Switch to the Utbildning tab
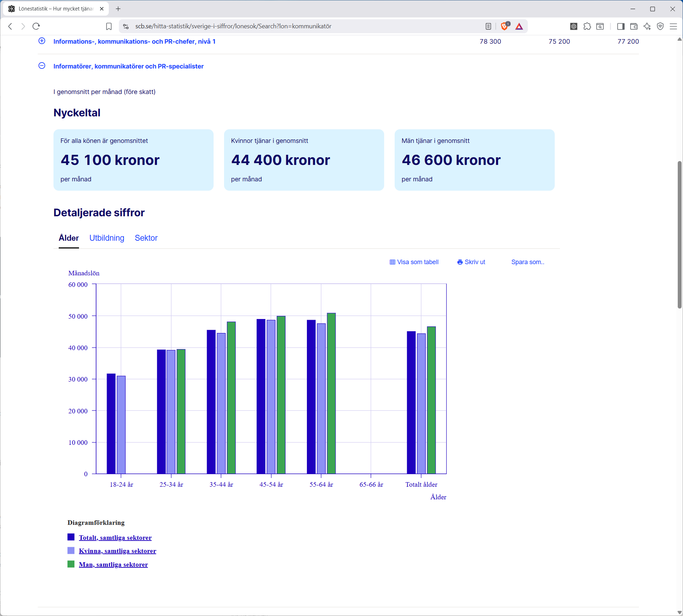 pos(107,238)
